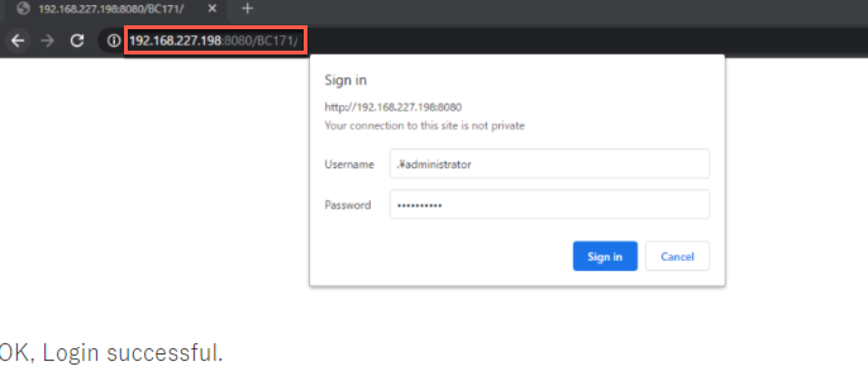Click the Username label
Image resolution: width=868 pixels, height=371 pixels.
point(349,164)
